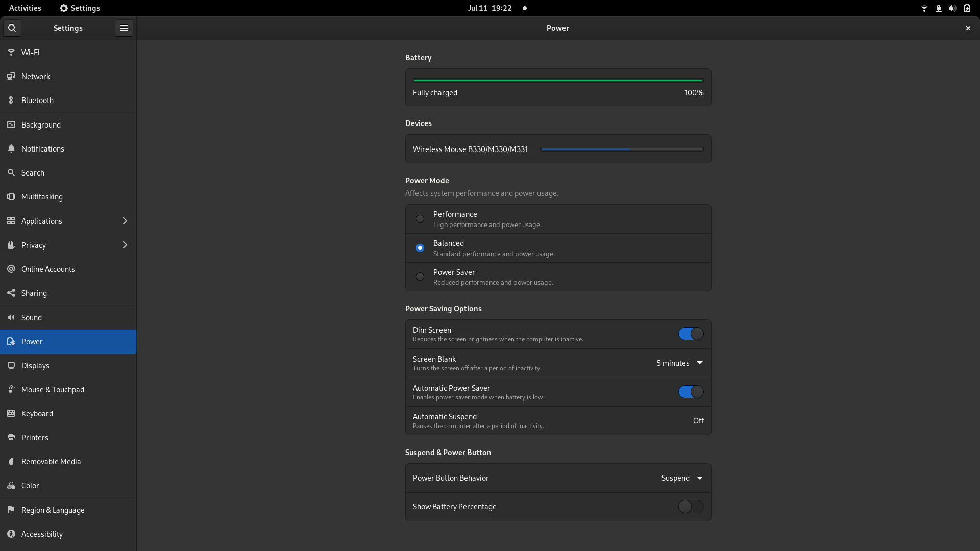The image size is (980, 551).
Task: Open the Displays settings panel
Action: [35, 366]
